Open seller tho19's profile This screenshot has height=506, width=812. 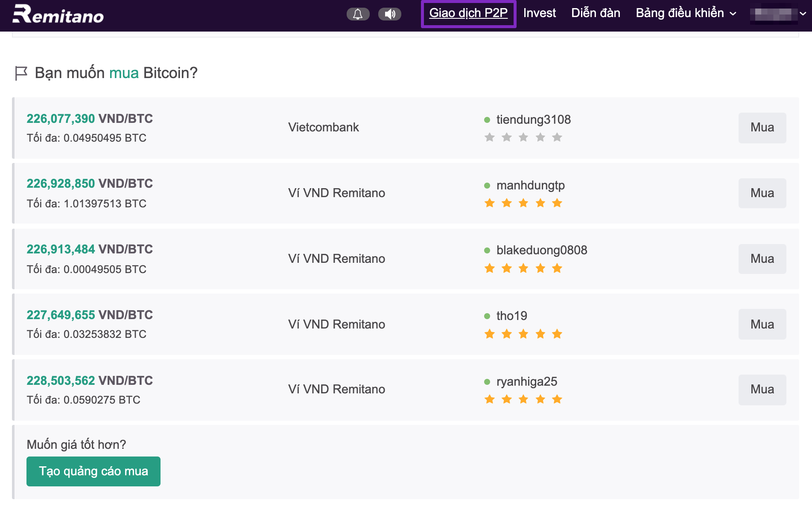point(511,316)
